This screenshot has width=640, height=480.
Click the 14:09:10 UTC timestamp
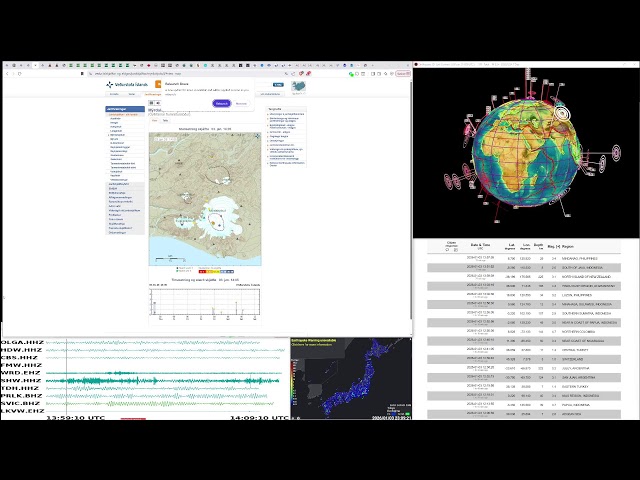tap(259, 418)
